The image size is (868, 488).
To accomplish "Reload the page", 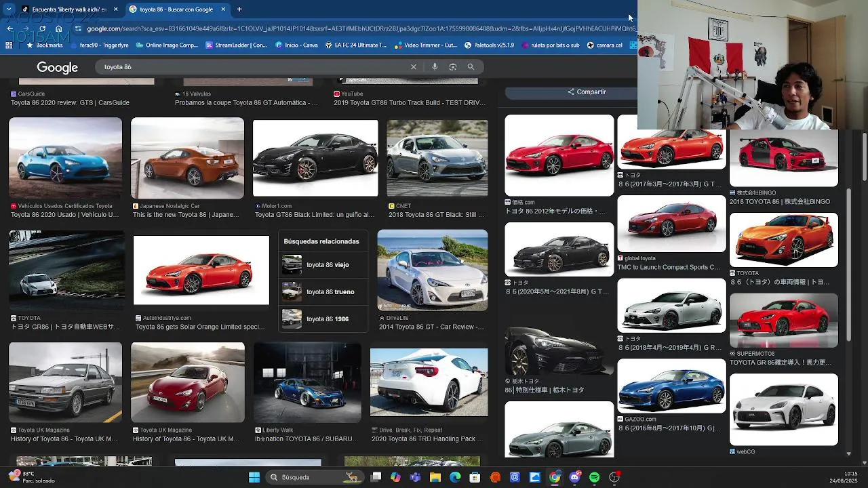I will 42,28.
